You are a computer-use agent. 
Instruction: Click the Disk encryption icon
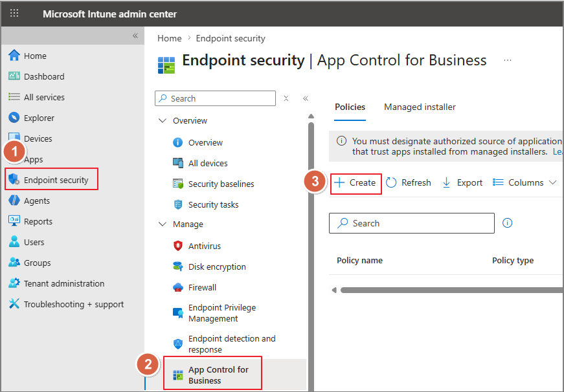[x=177, y=267]
